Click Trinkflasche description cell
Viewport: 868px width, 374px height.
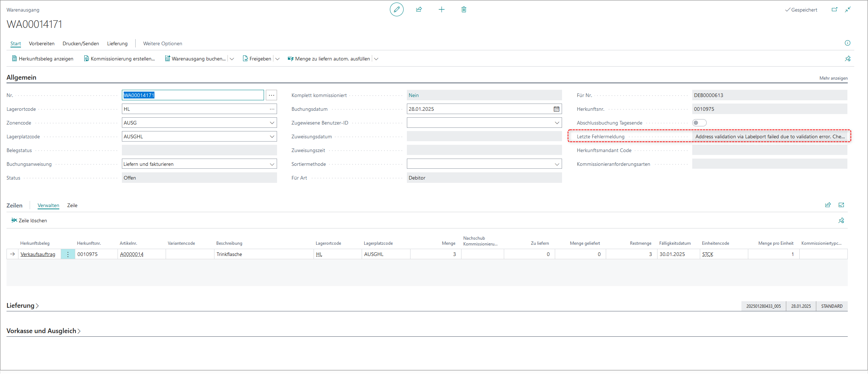coord(264,254)
